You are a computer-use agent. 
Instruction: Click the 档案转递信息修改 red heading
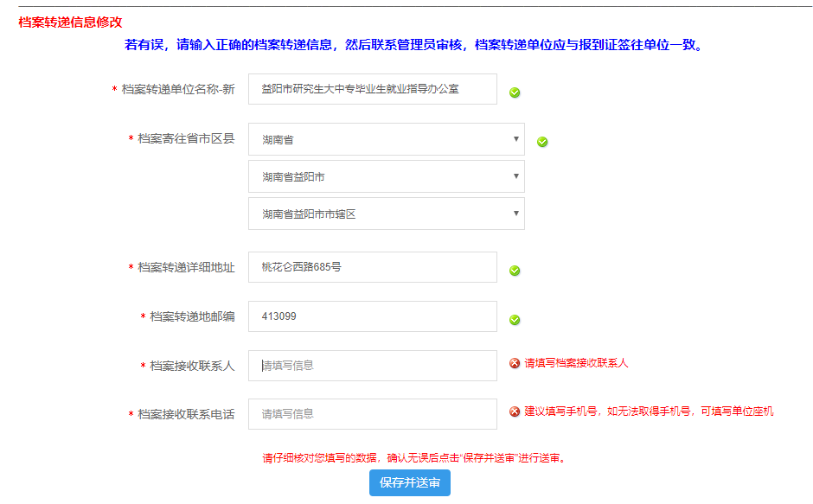coord(70,22)
